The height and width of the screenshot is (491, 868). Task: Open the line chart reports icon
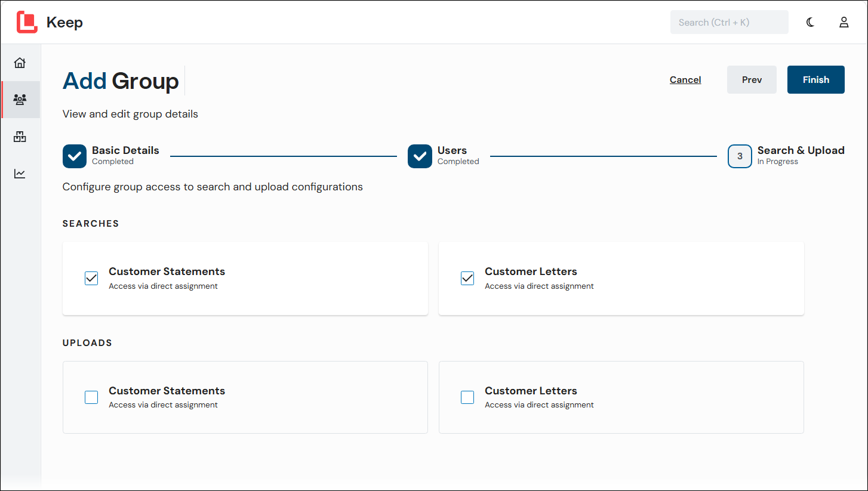pos(20,174)
